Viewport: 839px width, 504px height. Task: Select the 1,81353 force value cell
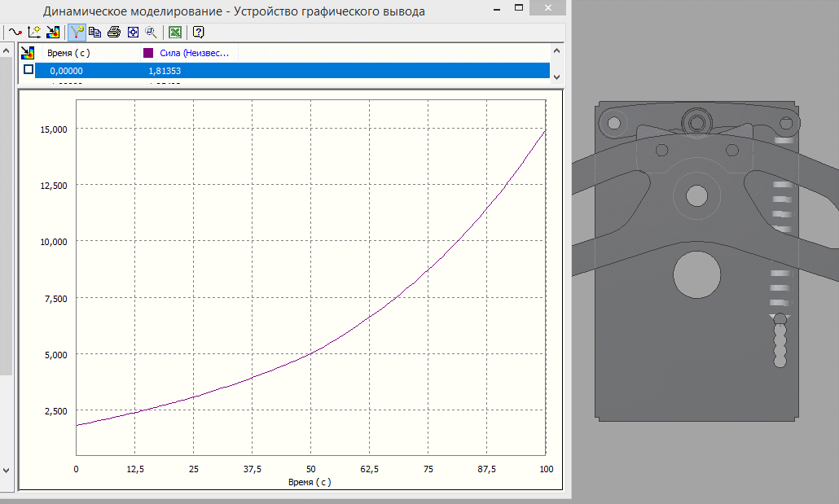[165, 71]
